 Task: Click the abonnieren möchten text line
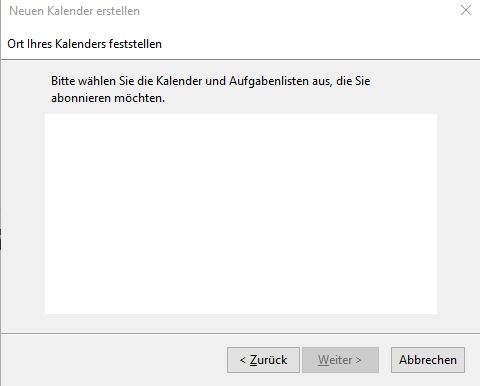[x=108, y=98]
